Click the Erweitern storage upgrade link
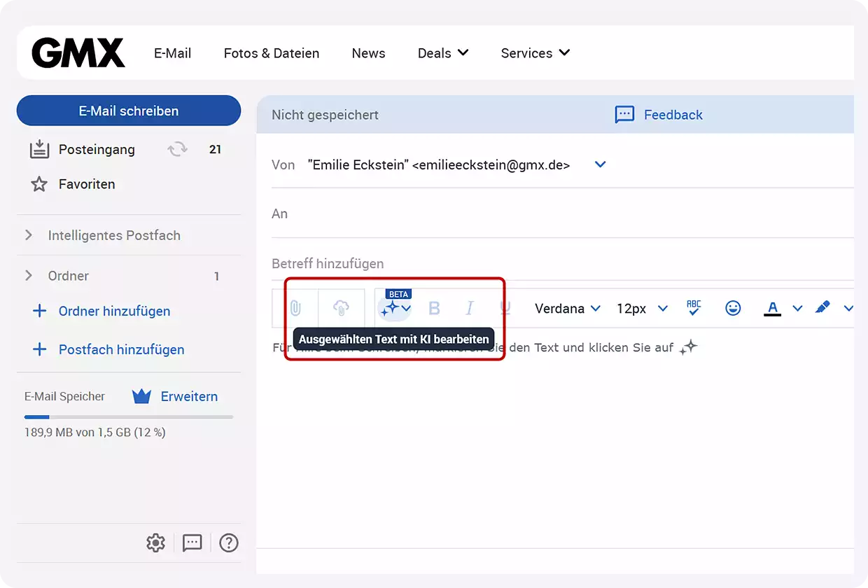 [189, 396]
